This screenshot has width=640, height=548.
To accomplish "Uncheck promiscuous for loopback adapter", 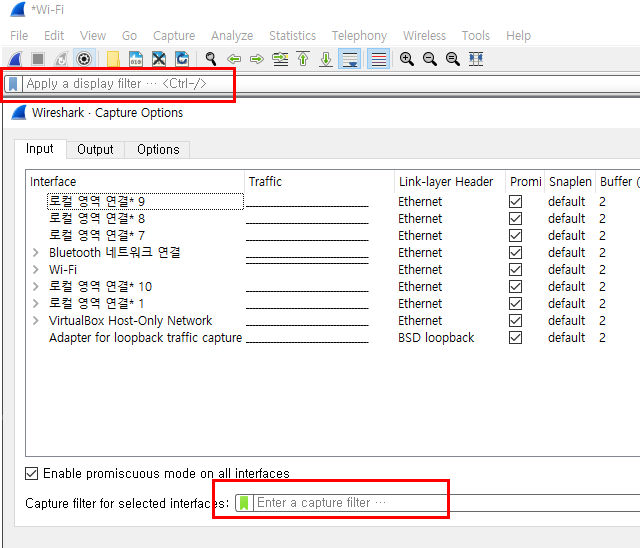I will (x=516, y=338).
